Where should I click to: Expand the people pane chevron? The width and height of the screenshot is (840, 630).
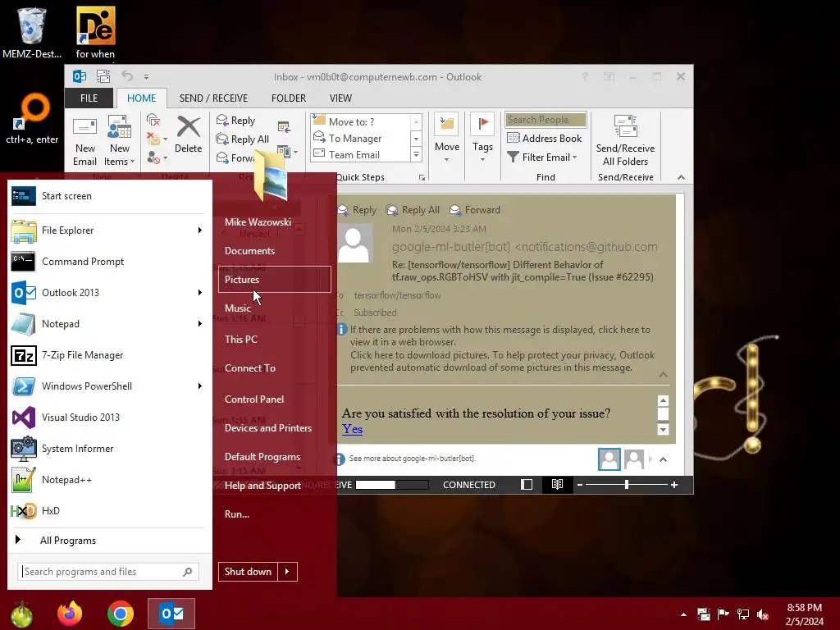[x=663, y=459]
